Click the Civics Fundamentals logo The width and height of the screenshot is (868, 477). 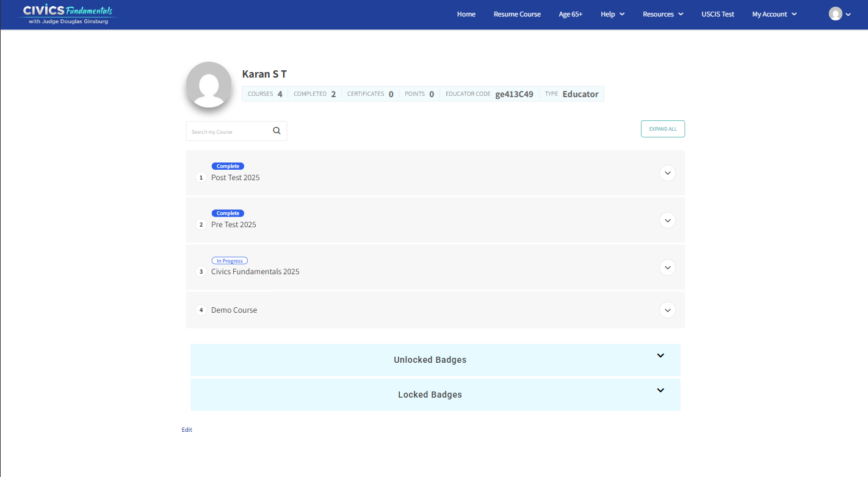(68, 15)
